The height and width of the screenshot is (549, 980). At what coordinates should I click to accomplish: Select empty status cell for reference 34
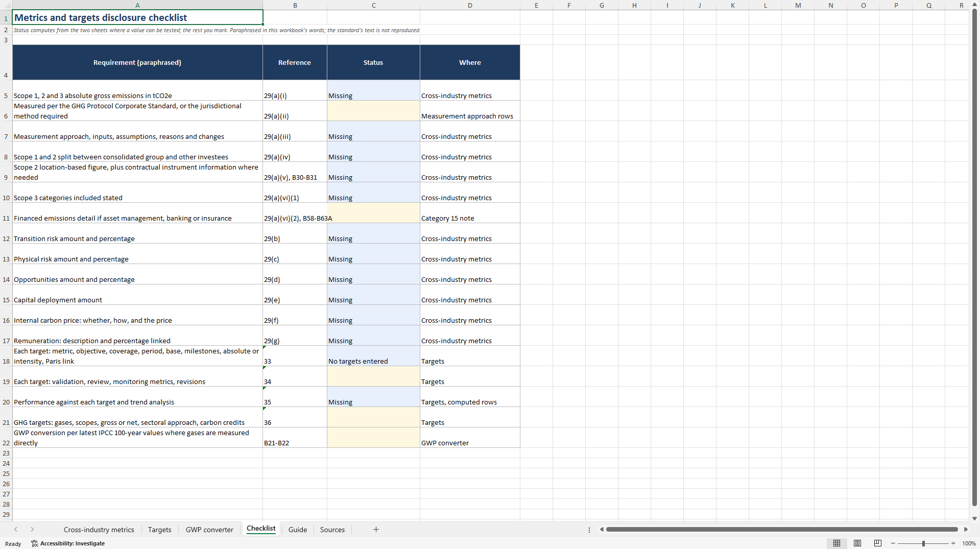[x=373, y=376]
